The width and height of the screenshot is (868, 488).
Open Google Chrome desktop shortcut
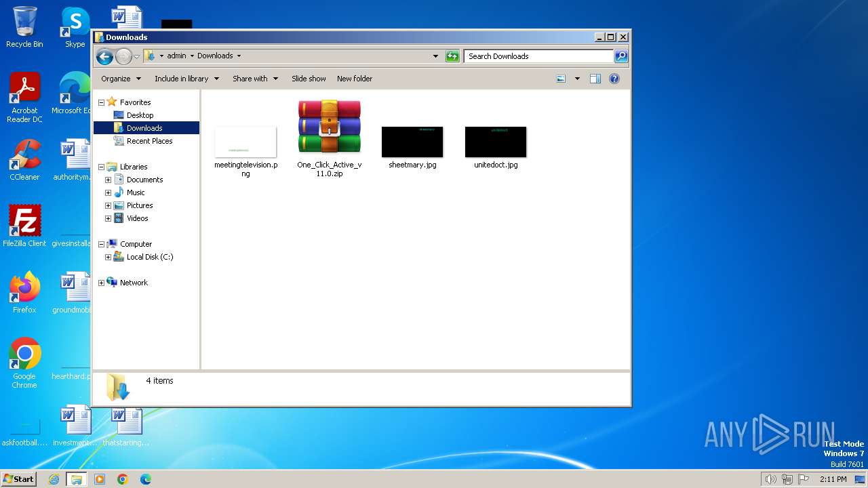pyautogui.click(x=24, y=363)
